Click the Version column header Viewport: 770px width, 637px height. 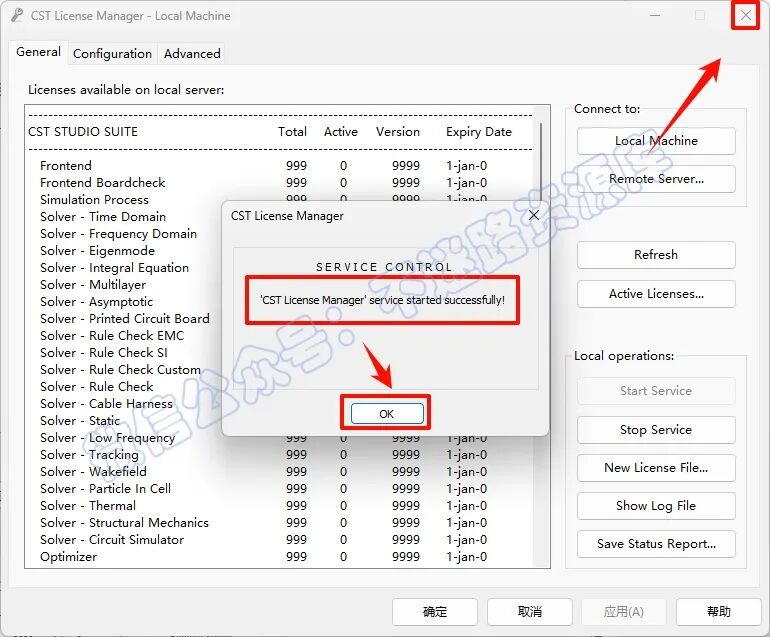pyautogui.click(x=398, y=132)
